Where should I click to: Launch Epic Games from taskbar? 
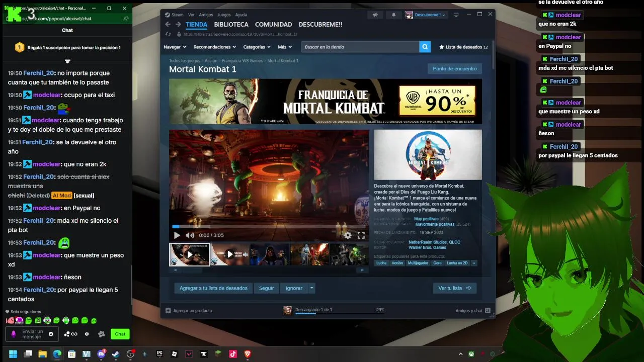[159, 354]
